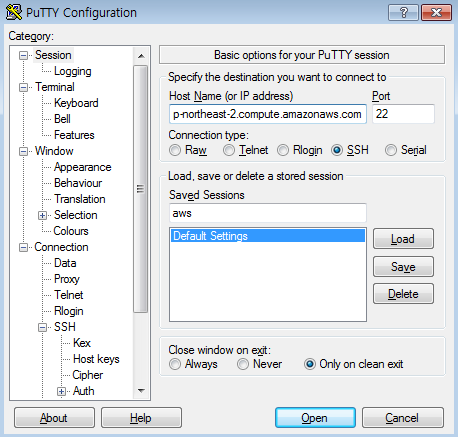Open Behaviour settings category
The image size is (458, 437).
click(x=78, y=183)
